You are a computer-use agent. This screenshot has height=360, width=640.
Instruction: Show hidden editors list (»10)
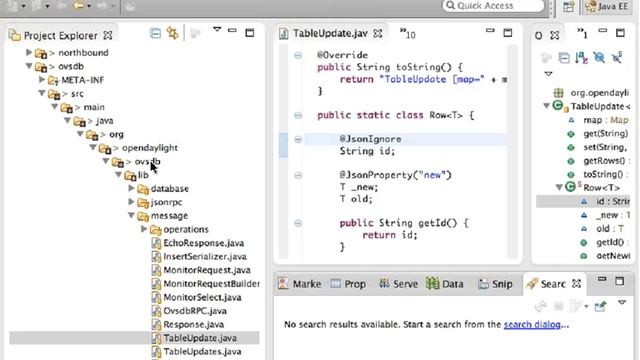click(407, 33)
